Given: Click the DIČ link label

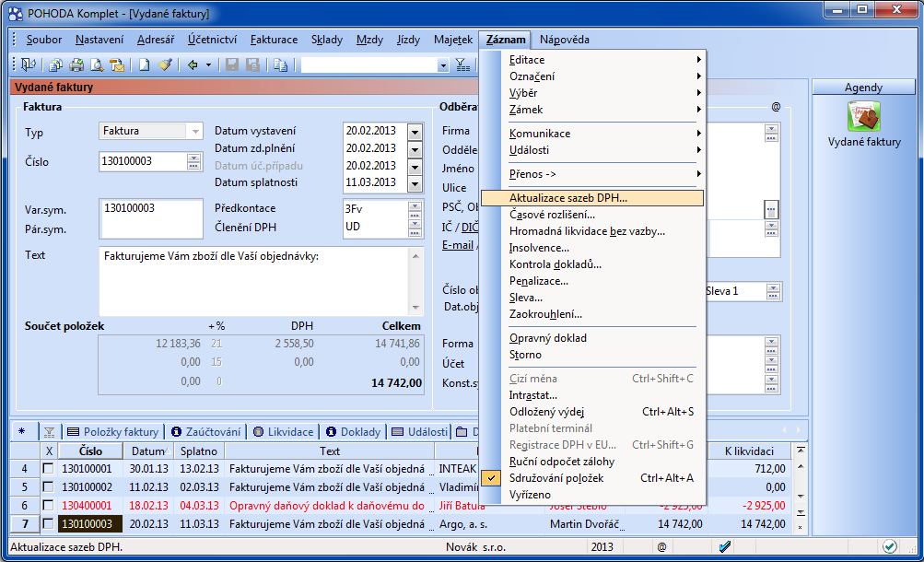Looking at the screenshot, I should coord(470,228).
